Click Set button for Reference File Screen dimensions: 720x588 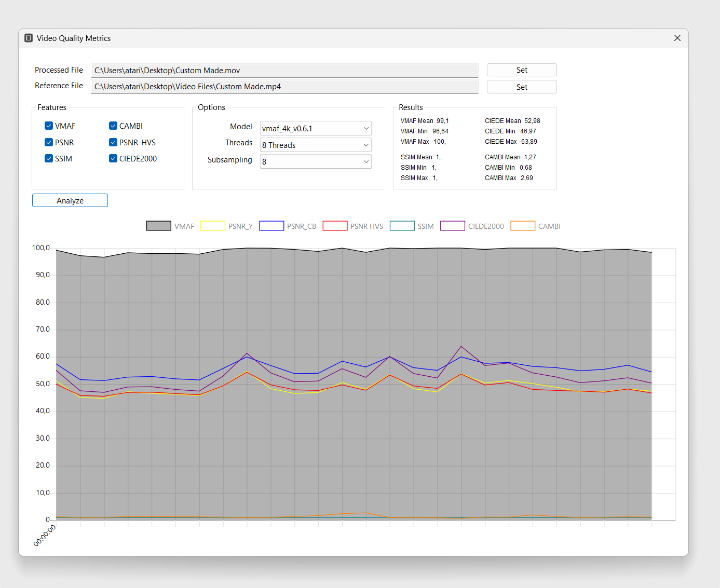click(x=522, y=87)
